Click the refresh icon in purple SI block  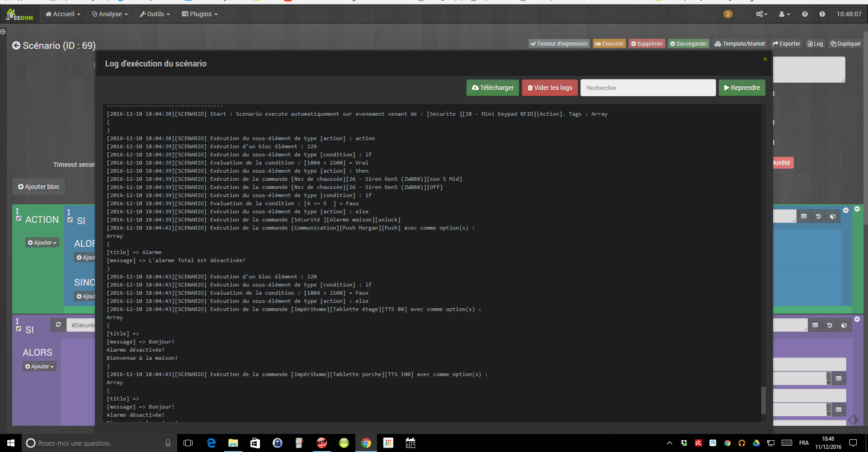coord(58,325)
